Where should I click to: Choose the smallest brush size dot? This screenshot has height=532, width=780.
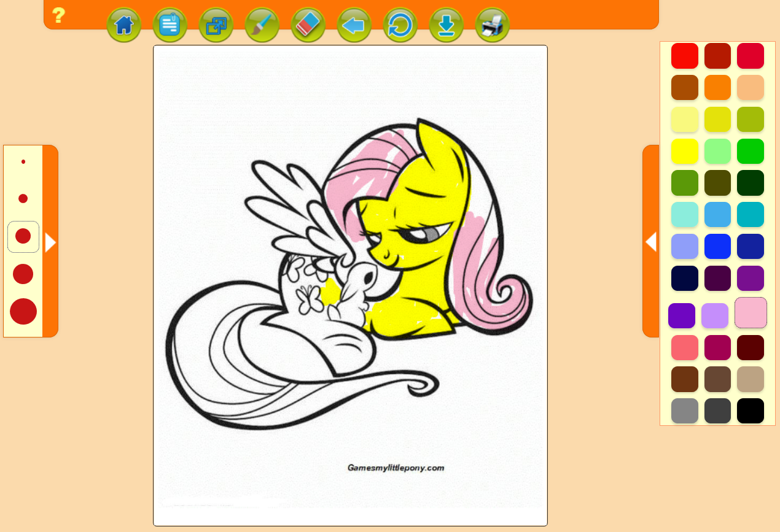coord(23,161)
